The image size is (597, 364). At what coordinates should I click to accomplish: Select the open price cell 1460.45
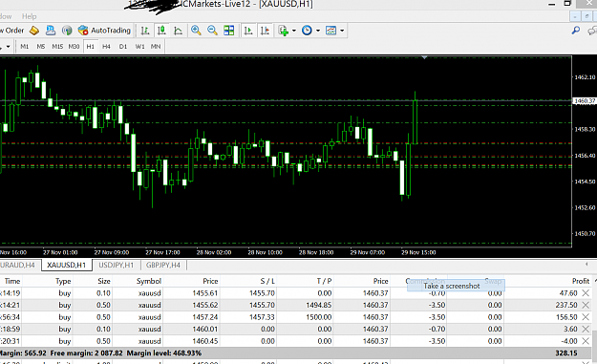[204, 341]
